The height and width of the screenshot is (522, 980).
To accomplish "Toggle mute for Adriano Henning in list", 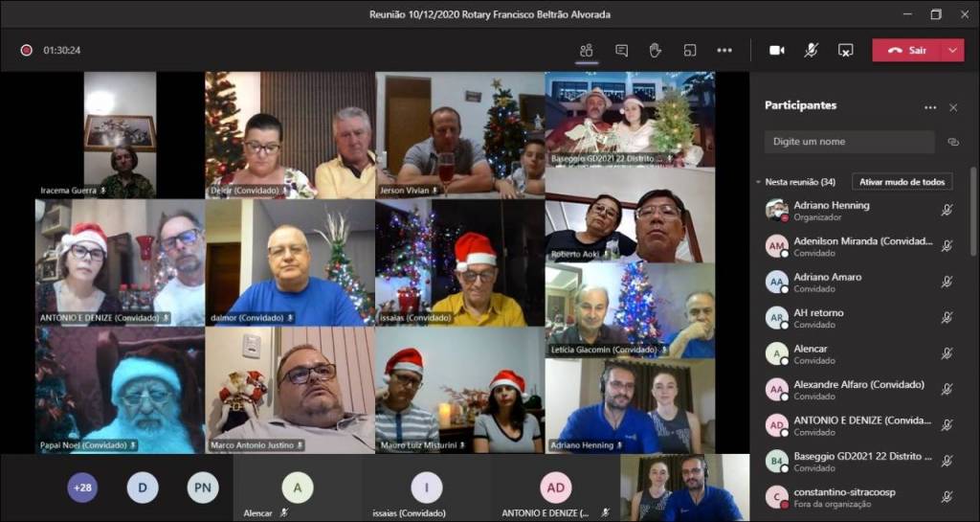I will click(x=947, y=210).
